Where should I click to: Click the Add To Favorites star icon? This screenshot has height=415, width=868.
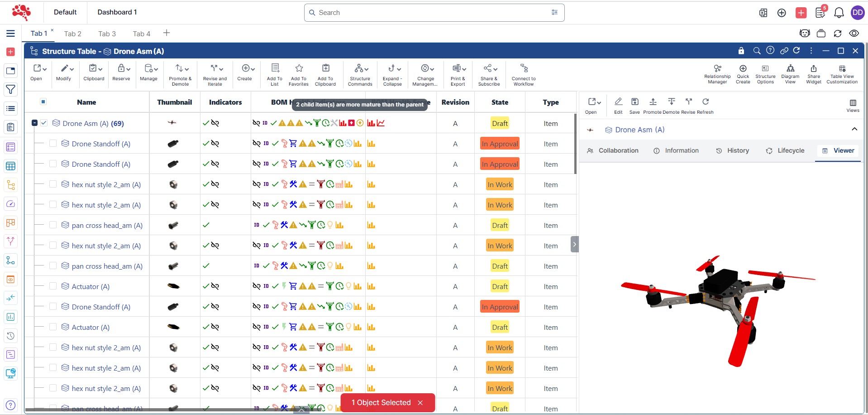coord(299,68)
